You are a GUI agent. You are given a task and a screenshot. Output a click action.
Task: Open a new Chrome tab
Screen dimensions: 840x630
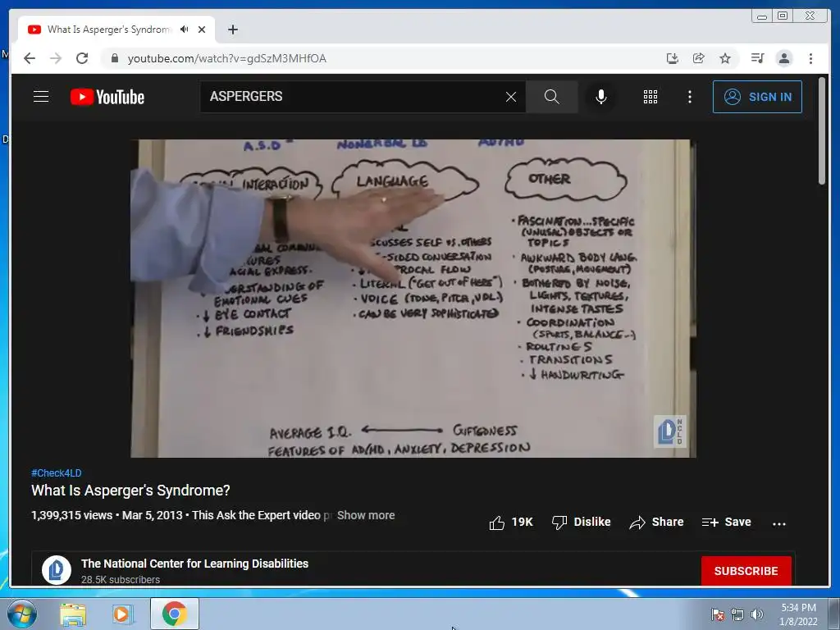tap(232, 30)
